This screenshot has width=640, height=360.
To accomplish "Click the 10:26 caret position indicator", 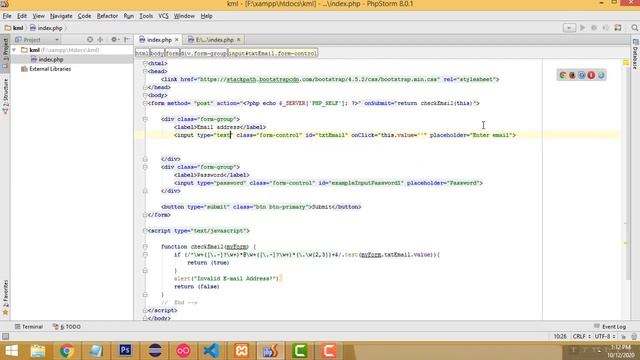I will 560,336.
